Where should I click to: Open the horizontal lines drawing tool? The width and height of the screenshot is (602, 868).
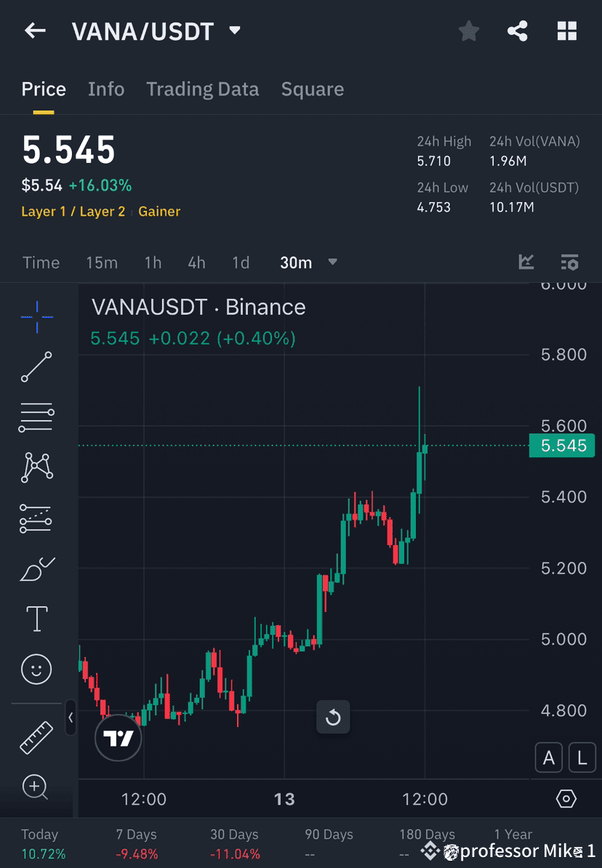(x=36, y=418)
